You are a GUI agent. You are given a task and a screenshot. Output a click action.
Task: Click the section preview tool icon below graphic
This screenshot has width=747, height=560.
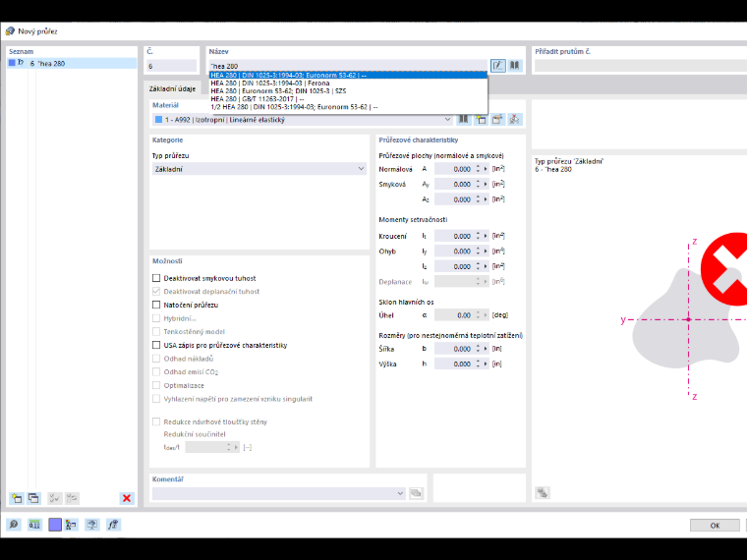click(x=543, y=492)
